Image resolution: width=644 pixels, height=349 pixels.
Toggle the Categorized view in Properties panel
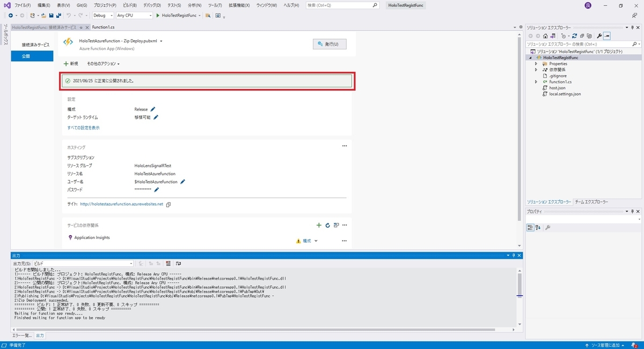(x=530, y=228)
